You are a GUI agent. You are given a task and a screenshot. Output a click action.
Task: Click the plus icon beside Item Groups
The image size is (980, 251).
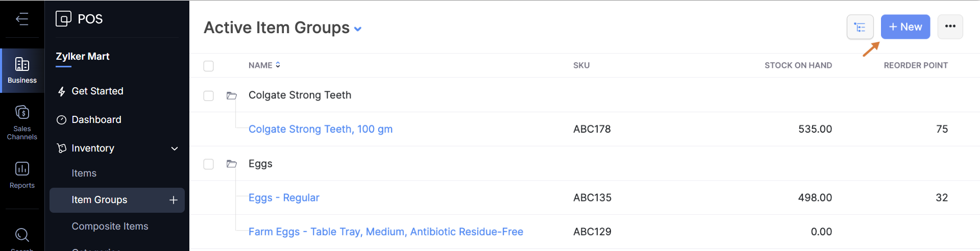click(x=174, y=200)
